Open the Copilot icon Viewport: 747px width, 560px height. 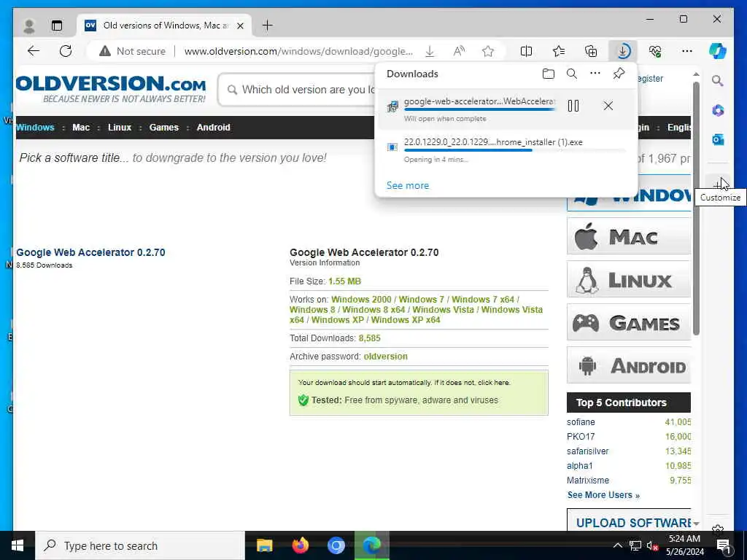718,51
